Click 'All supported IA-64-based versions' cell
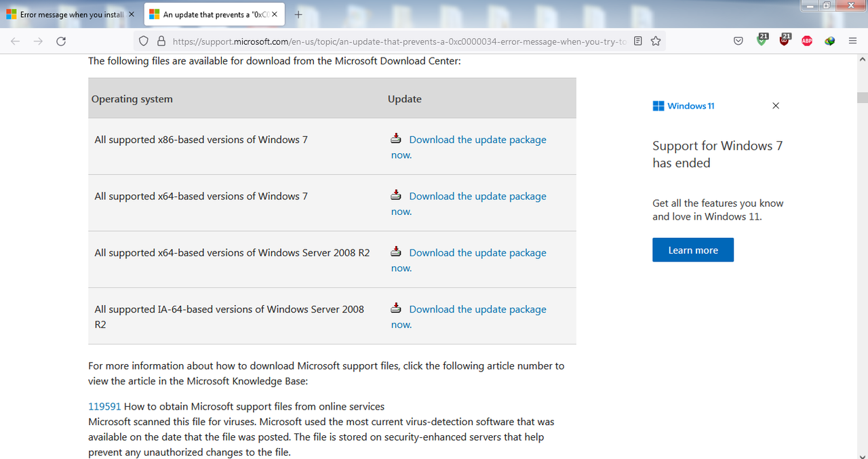 point(229,317)
